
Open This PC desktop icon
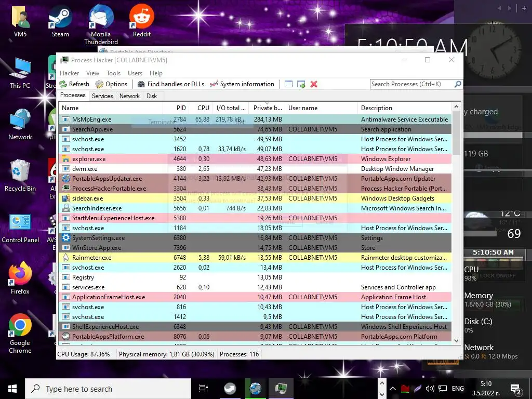20,73
